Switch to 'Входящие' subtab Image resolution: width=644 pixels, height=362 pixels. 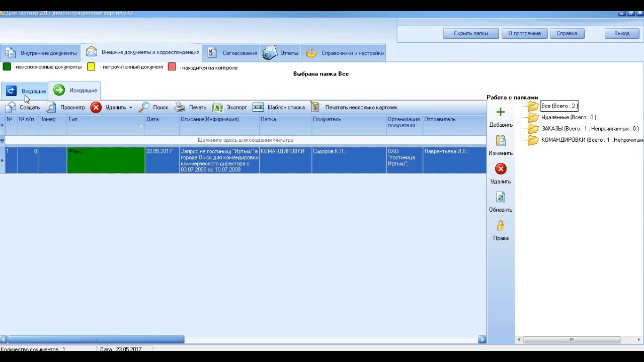pos(25,91)
